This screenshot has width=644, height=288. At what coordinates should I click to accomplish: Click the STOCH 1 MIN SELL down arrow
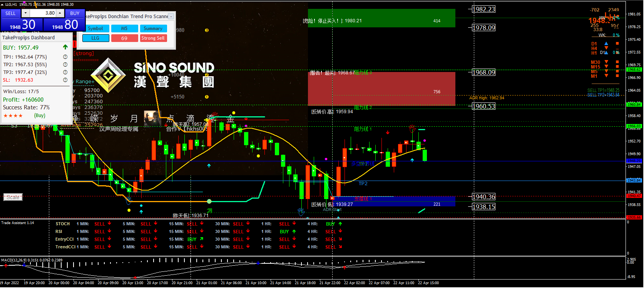pyautogui.click(x=109, y=224)
